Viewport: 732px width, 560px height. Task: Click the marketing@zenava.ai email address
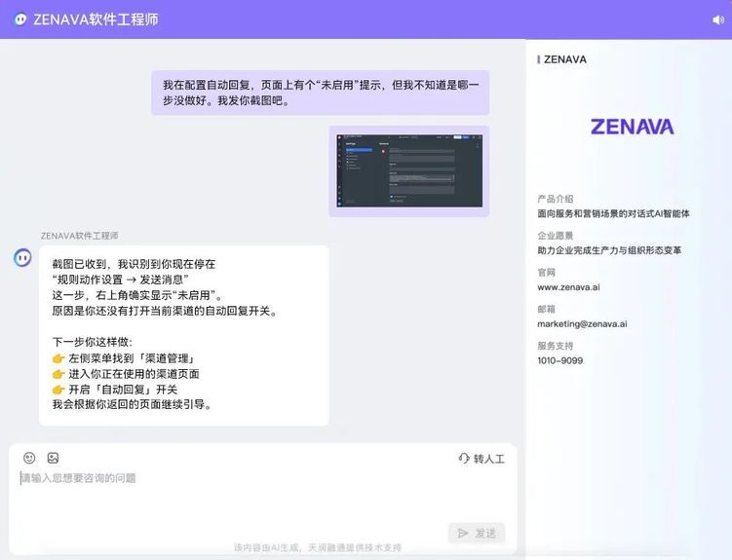pyautogui.click(x=582, y=323)
